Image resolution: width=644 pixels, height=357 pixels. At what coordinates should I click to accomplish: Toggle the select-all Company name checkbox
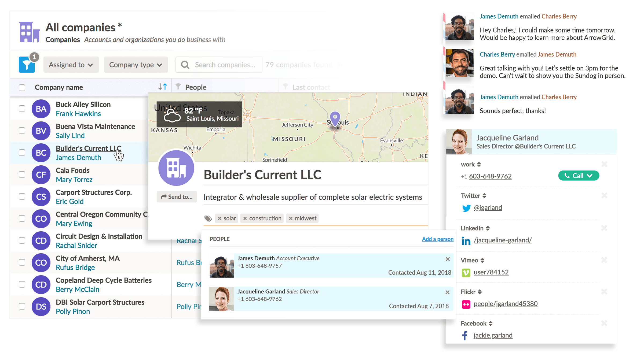tap(22, 87)
